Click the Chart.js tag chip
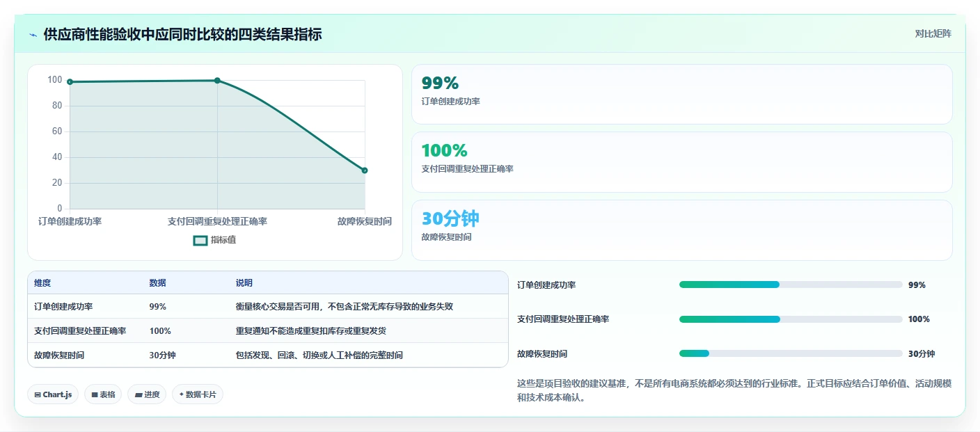The height and width of the screenshot is (432, 980). pyautogui.click(x=53, y=394)
